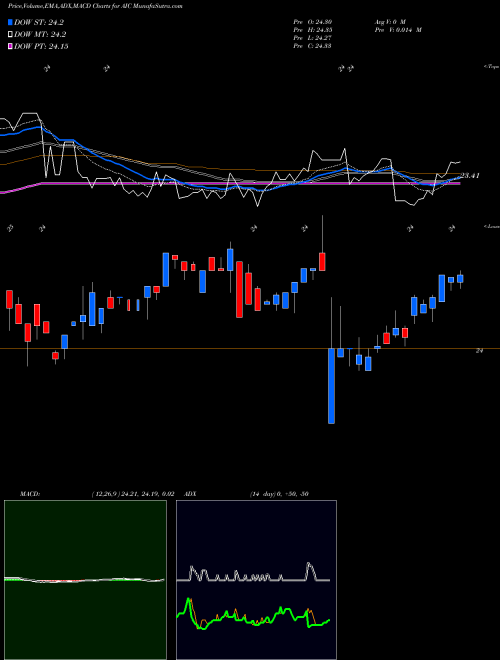Click the white DOW MT legend swatch
Image resolution: width=500 pixels, height=660 pixels.
pyautogui.click(x=10, y=35)
